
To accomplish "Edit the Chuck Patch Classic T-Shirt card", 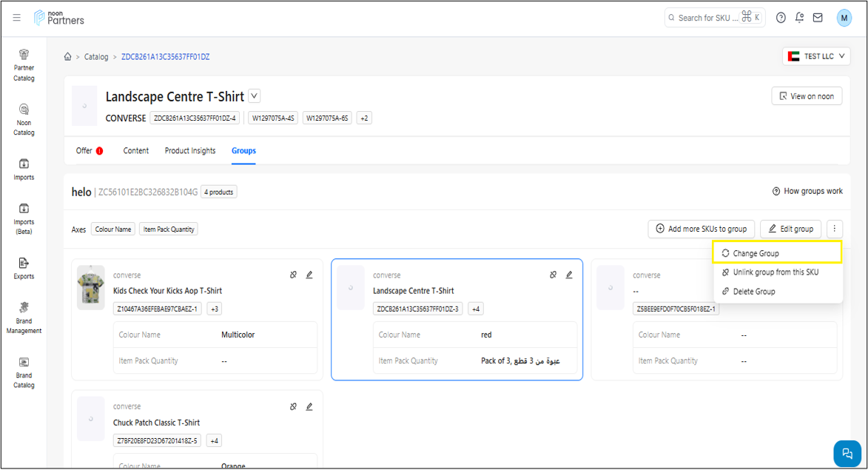I will coord(309,406).
